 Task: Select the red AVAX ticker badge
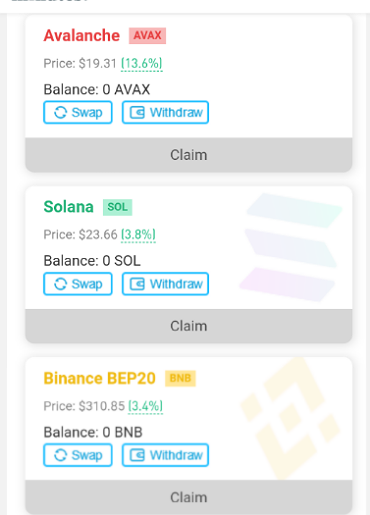pyautogui.click(x=147, y=36)
